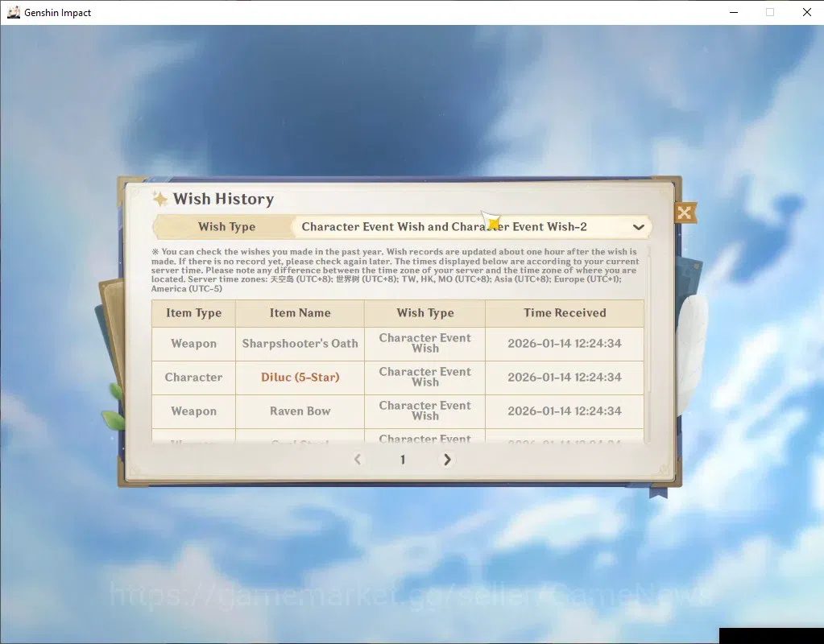Open the Wish Type dropdown chevron

point(639,228)
